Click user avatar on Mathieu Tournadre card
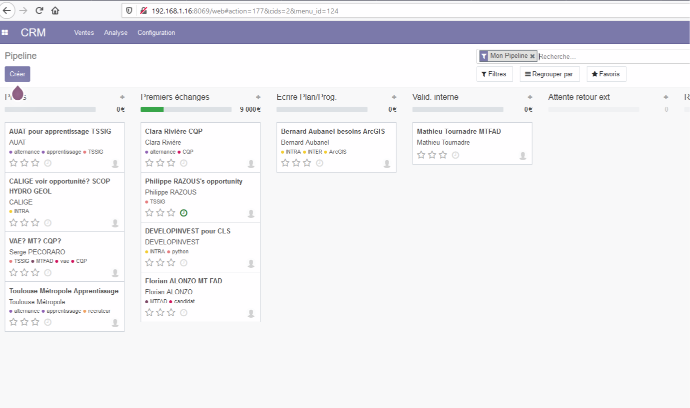690x408 pixels. pos(523,155)
